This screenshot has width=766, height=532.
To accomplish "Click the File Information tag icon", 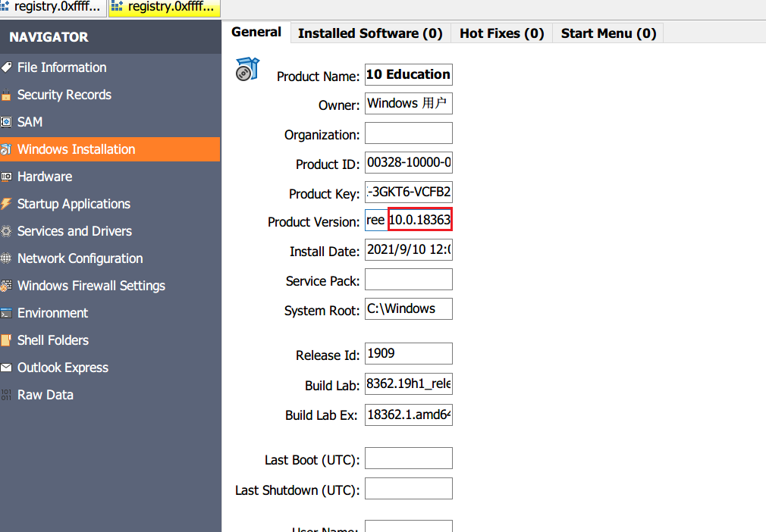I will [x=6, y=67].
